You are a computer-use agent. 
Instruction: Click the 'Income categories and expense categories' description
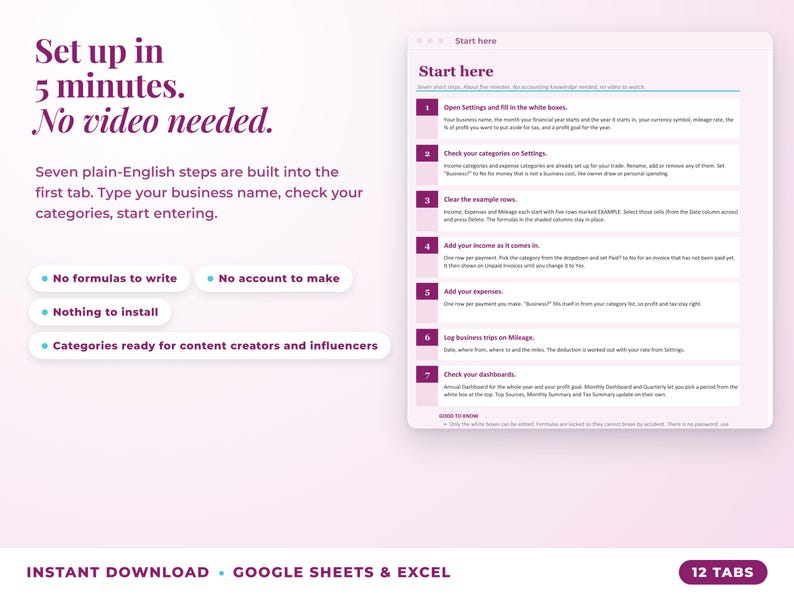pyautogui.click(x=584, y=170)
